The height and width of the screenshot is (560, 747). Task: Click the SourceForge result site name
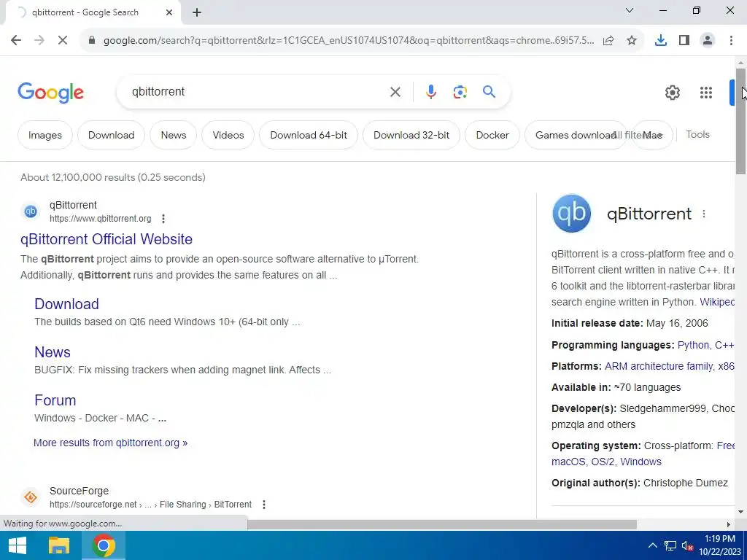[x=79, y=491]
